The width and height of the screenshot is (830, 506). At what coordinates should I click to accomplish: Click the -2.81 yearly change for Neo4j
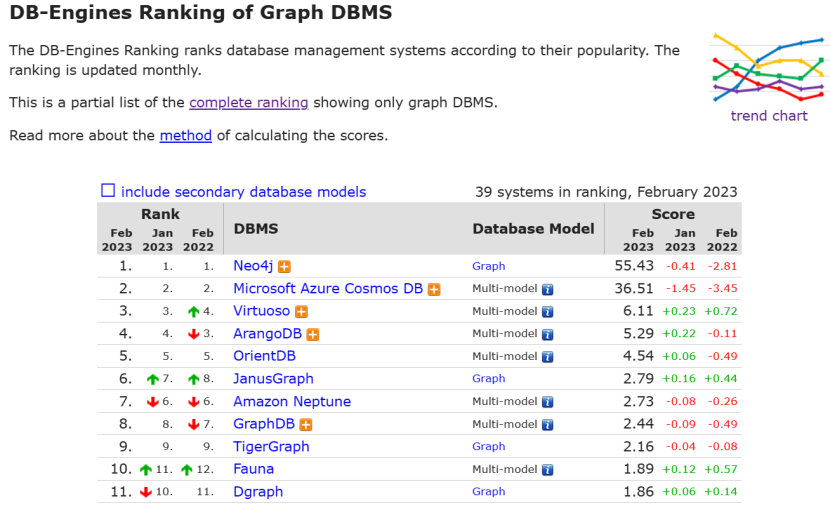tap(722, 266)
